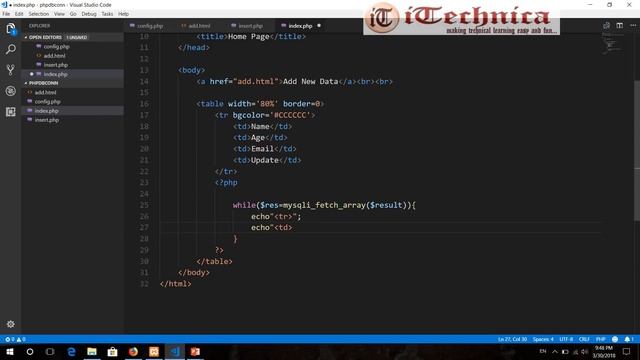Open the taskbar clock showing 9:48 PM
The height and width of the screenshot is (360, 640).
(x=604, y=352)
